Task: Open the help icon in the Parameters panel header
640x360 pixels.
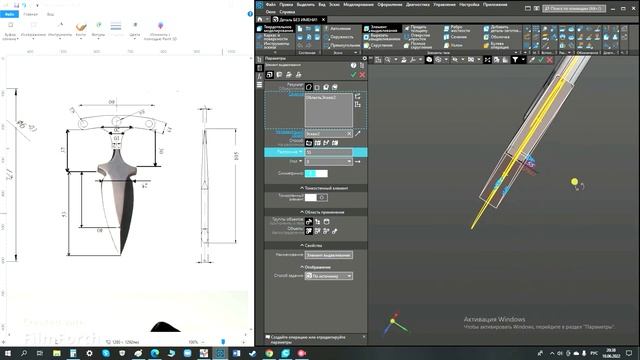Action: (353, 65)
